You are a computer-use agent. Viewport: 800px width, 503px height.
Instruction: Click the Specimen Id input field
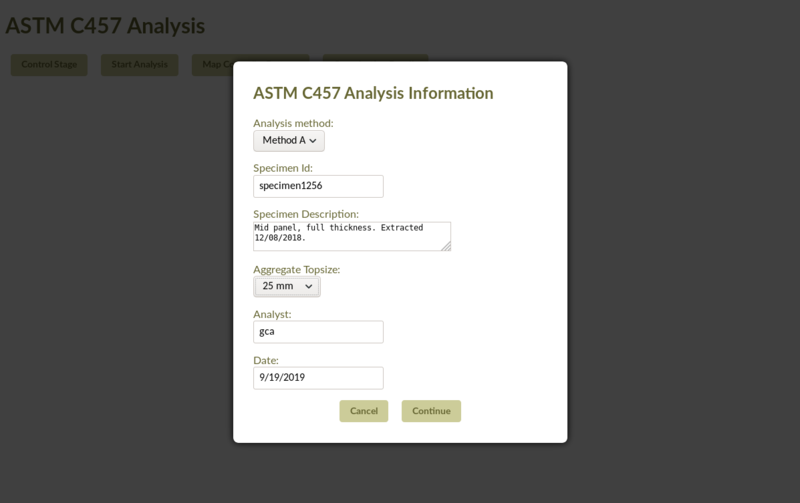pos(318,186)
